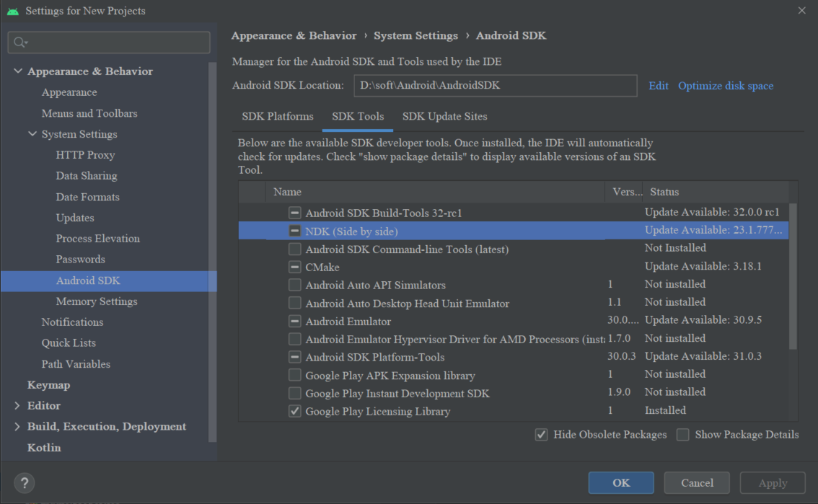Click the search magnifier icon
The image size is (818, 504).
(20, 43)
